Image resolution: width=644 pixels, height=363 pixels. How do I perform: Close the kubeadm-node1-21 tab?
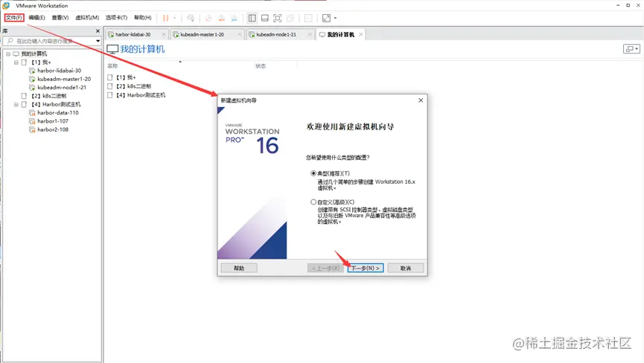(310, 34)
